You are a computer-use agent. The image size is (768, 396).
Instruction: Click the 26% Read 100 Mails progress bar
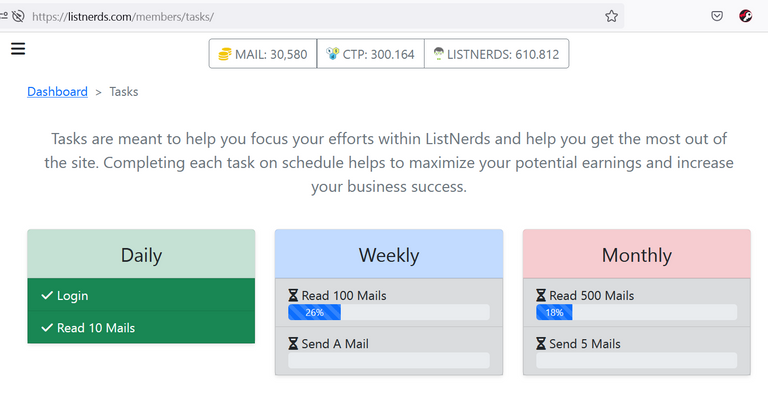(x=389, y=312)
